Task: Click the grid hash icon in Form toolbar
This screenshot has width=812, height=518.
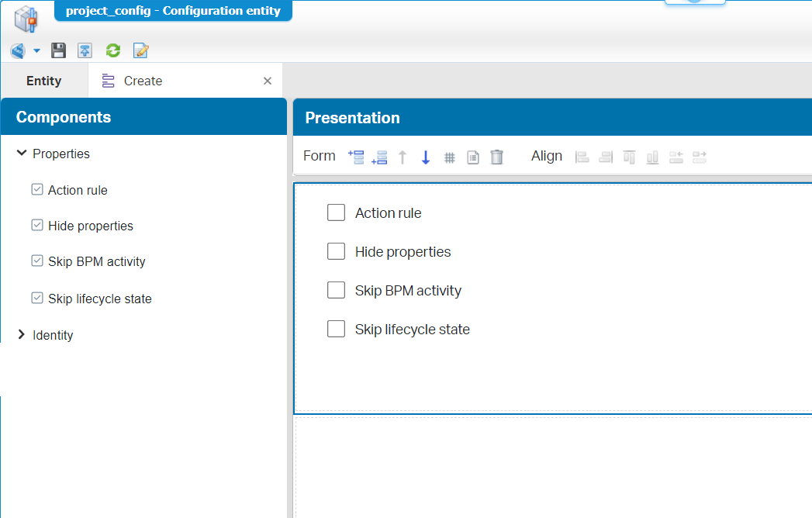Action: click(x=449, y=157)
